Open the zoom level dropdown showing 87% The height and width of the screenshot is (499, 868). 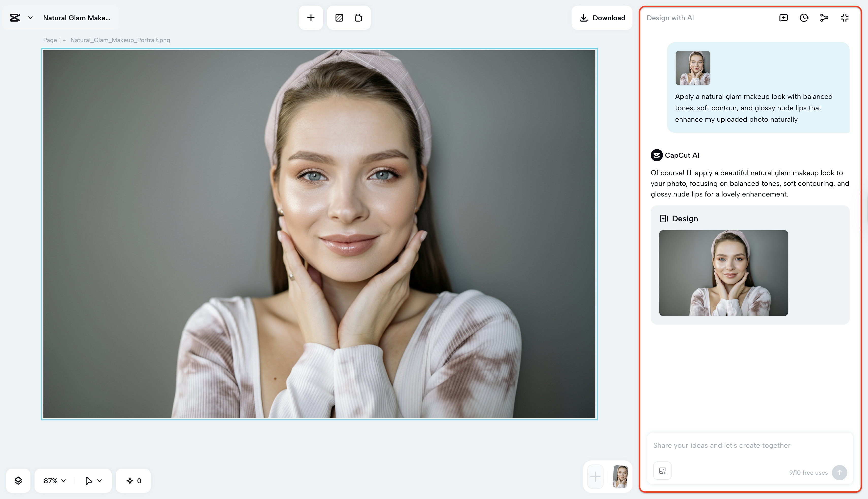point(53,480)
